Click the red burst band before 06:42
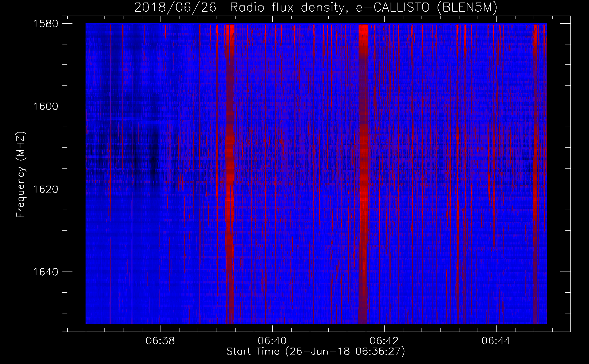The height and width of the screenshot is (364, 589). (x=363, y=174)
